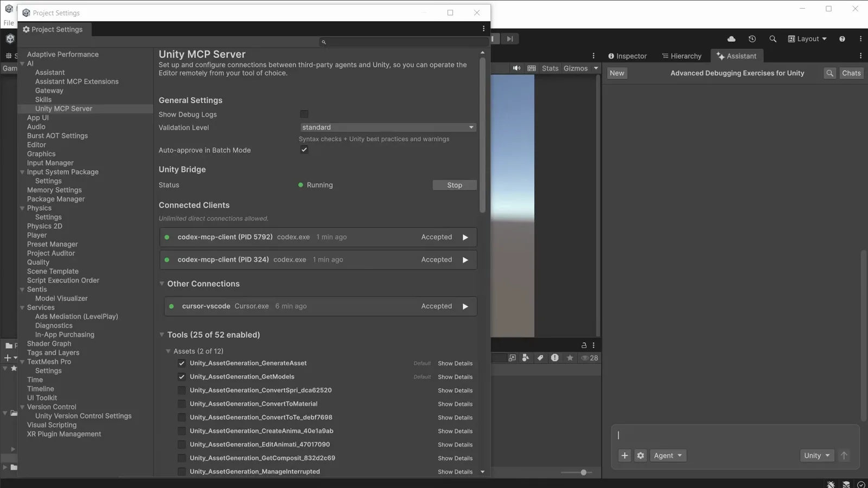
Task: Show Details for Unity_AssetGeneration_GenerateAsset
Action: click(x=455, y=364)
